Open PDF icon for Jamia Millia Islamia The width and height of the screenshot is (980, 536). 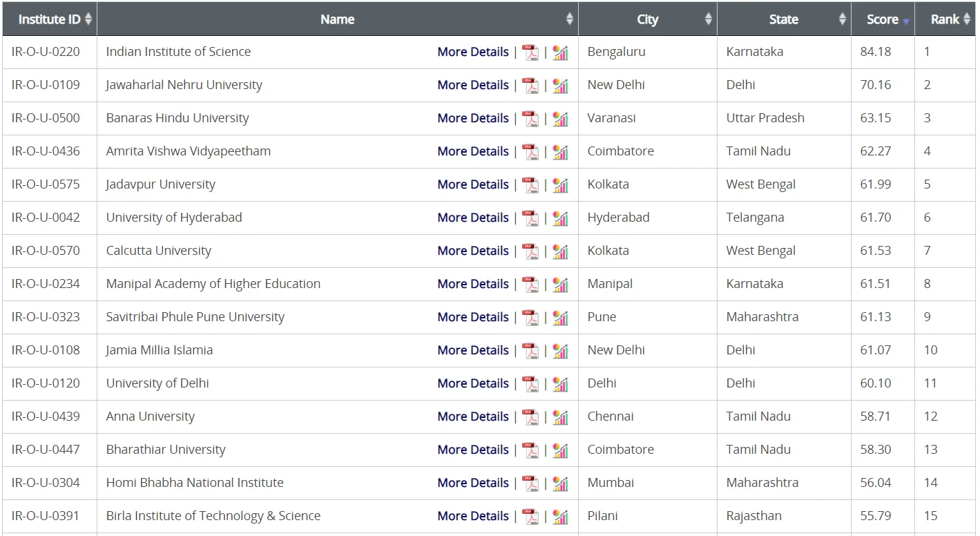coord(530,351)
